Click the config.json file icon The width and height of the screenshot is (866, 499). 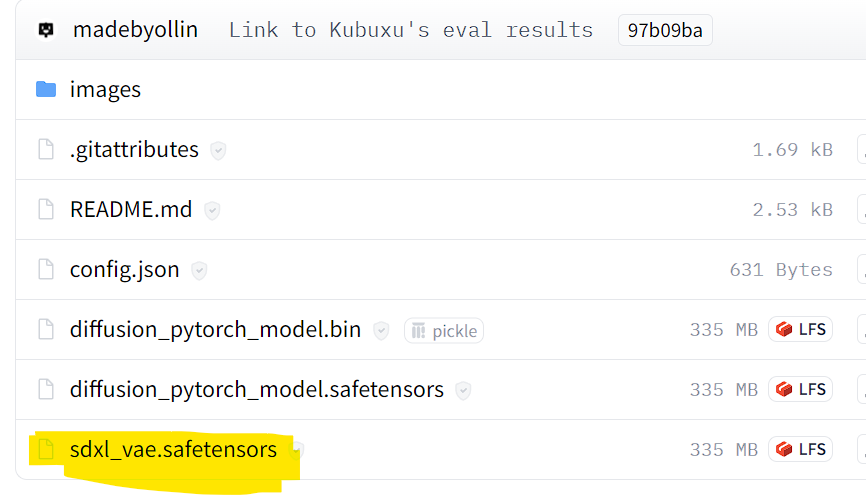(x=45, y=270)
